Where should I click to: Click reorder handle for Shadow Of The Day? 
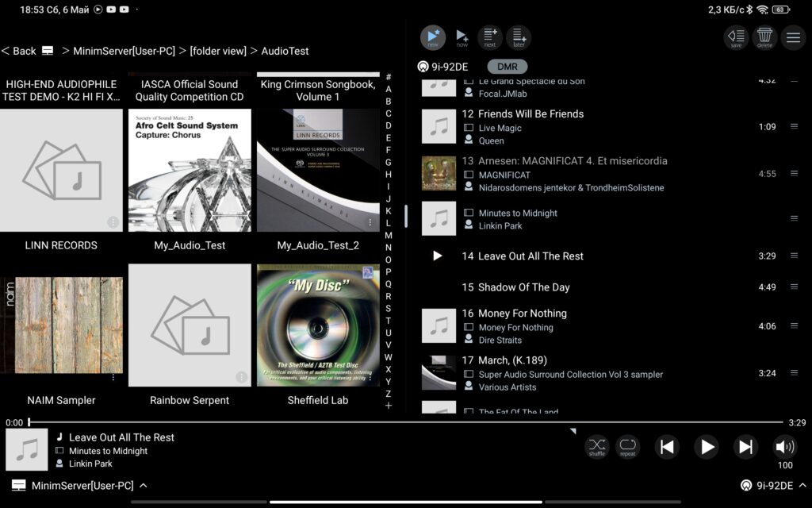tap(794, 286)
